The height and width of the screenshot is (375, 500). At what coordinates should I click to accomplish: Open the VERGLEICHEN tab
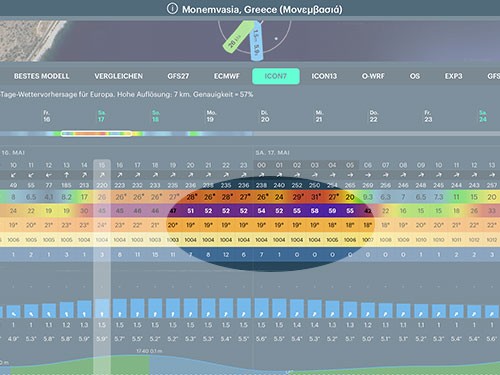click(x=118, y=76)
